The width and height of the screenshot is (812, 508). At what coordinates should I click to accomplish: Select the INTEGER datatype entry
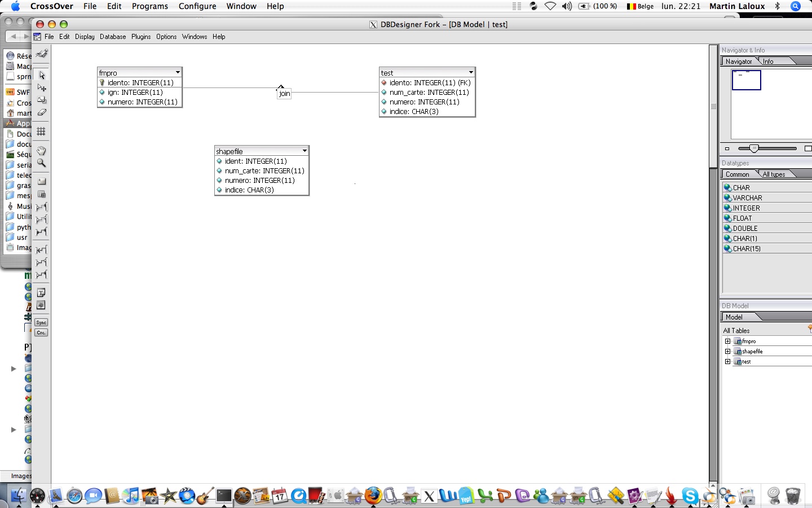745,208
